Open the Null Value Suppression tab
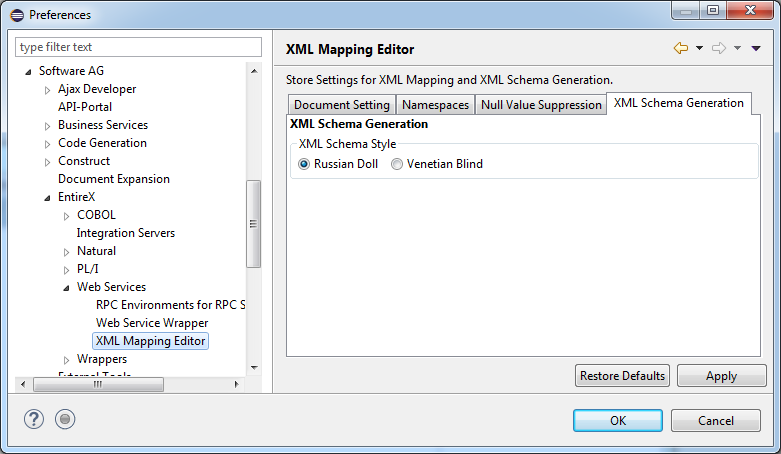This screenshot has height=454, width=781. pos(541,105)
